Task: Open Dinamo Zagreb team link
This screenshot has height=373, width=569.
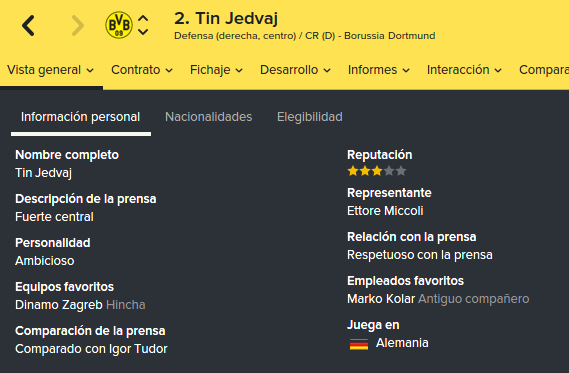Action: [59, 305]
